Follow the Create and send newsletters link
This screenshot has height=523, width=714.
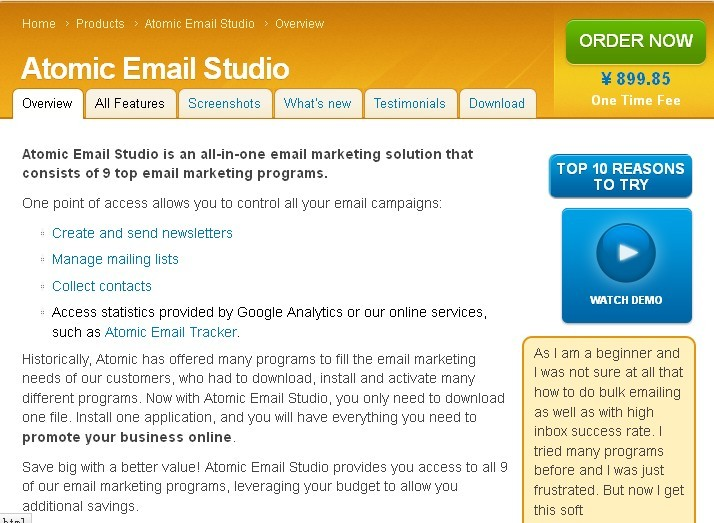click(x=142, y=233)
